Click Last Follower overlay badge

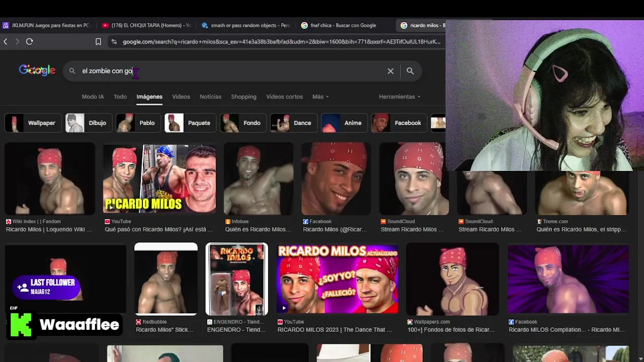46,287
